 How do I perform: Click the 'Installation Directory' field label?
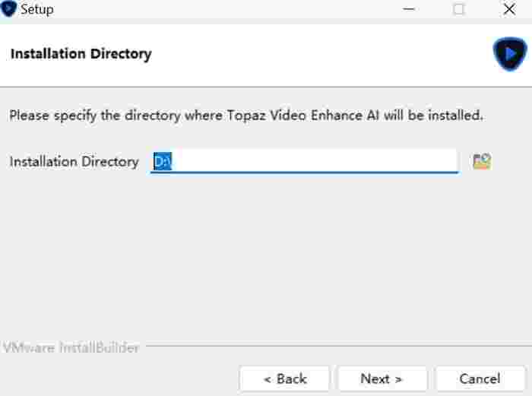(74, 162)
